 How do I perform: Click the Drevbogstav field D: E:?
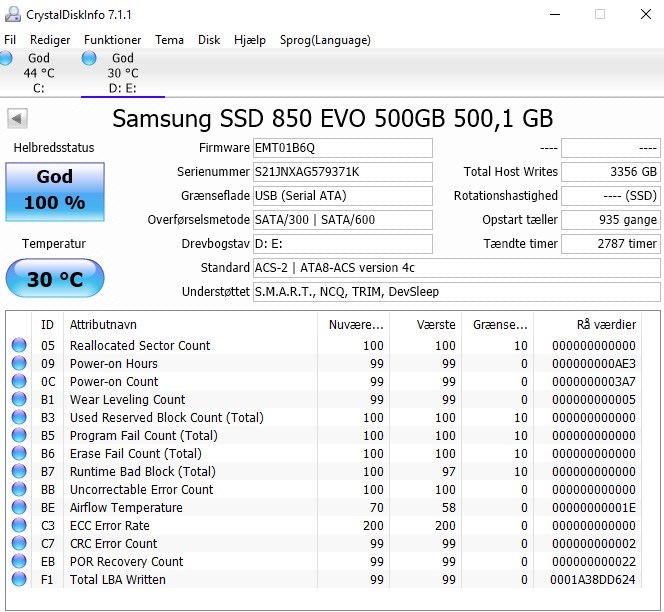[343, 244]
